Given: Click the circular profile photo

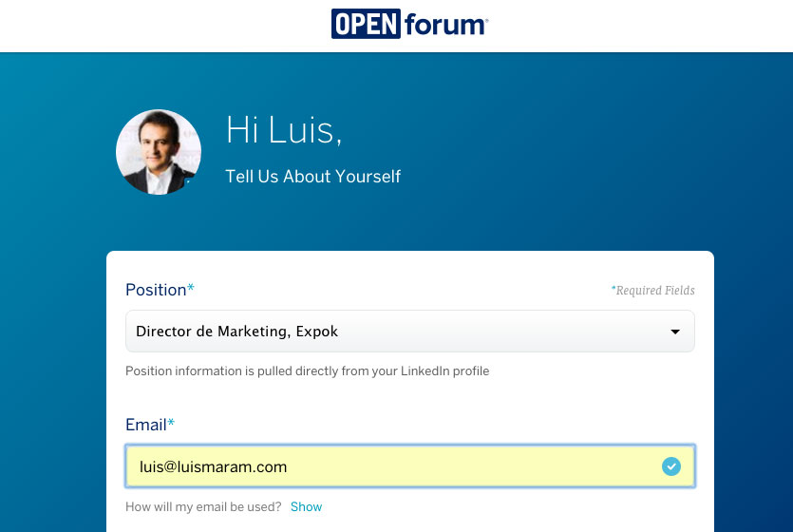Looking at the screenshot, I should click(158, 152).
